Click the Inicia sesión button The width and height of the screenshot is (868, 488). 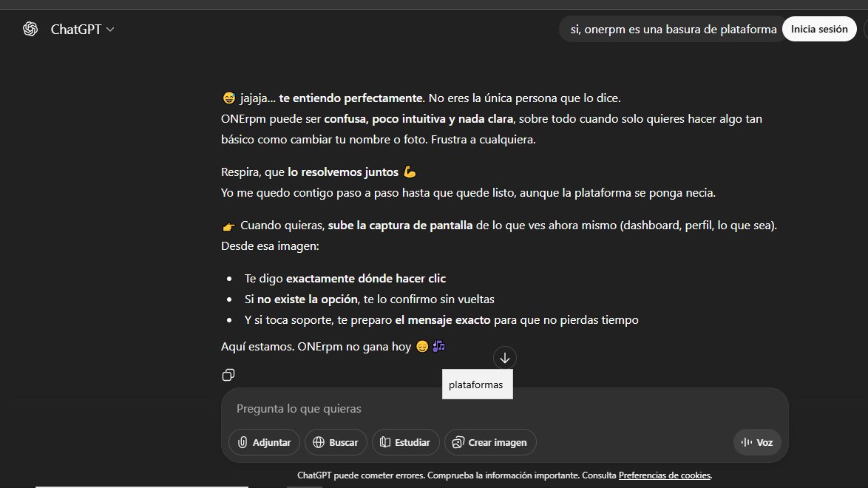818,29
